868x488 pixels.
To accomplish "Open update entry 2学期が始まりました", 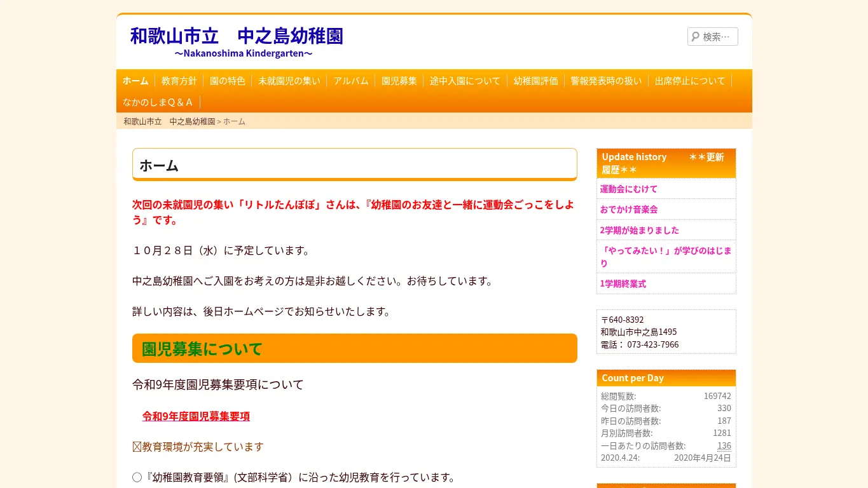I will point(640,230).
